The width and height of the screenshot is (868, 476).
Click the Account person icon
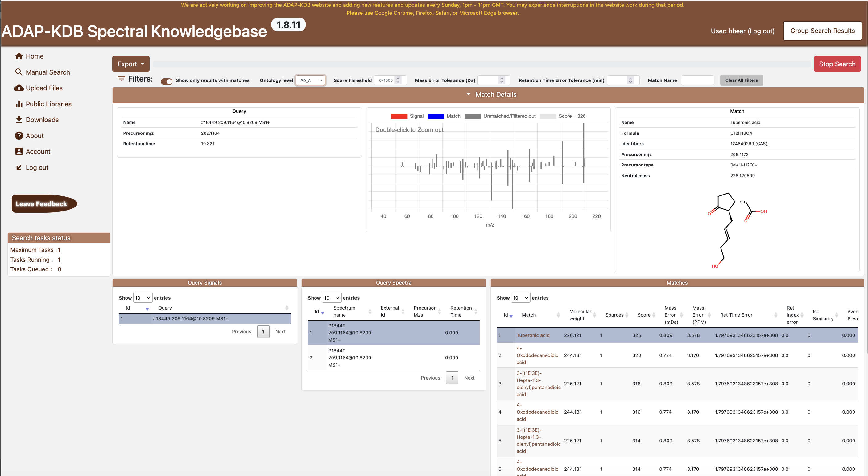19,152
